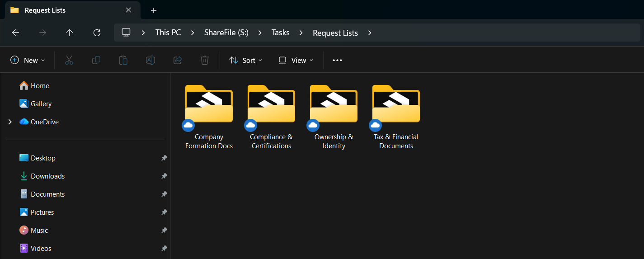644x259 pixels.
Task: Close the Request Lists tab
Action: (x=129, y=10)
